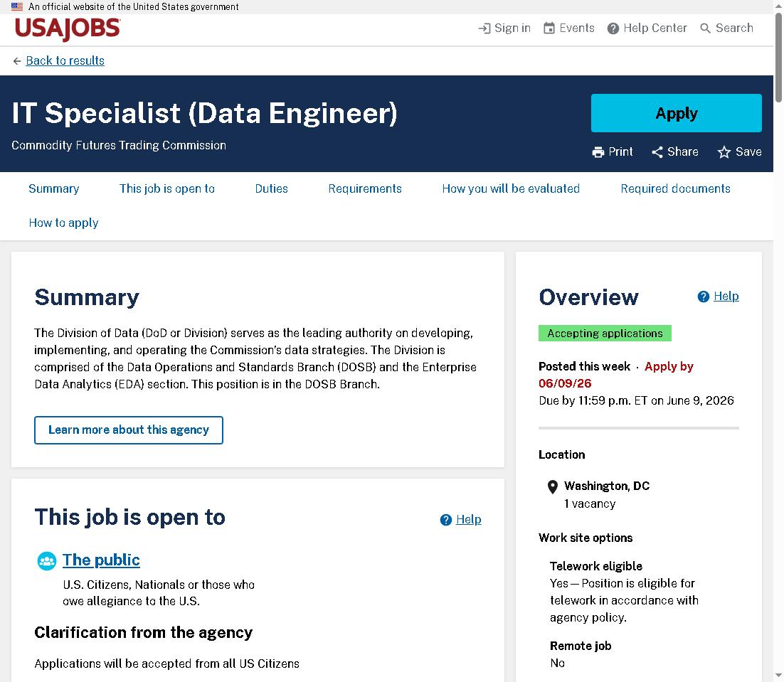Open Help link beside This job is open to
Viewport: 784px width, 682px height.
tap(469, 520)
